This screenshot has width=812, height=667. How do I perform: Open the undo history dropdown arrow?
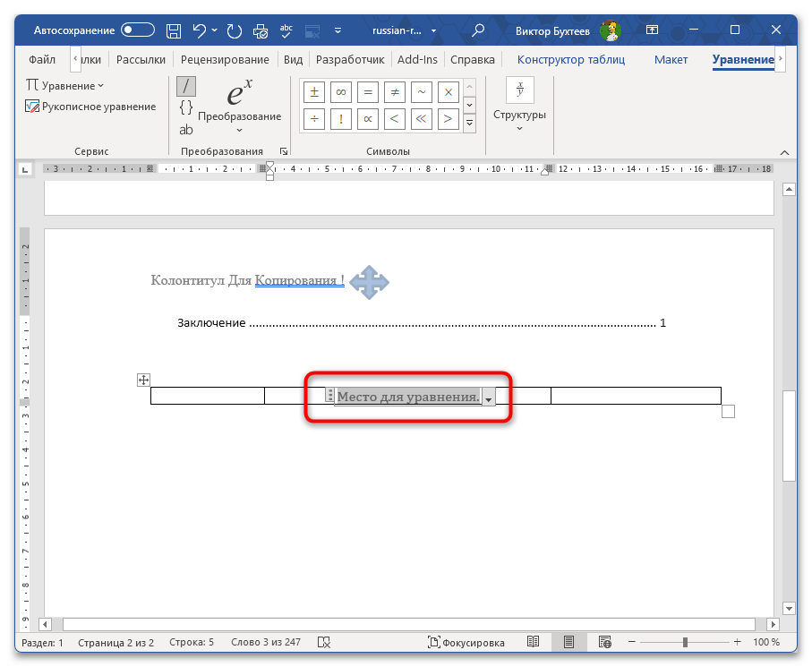click(x=214, y=30)
